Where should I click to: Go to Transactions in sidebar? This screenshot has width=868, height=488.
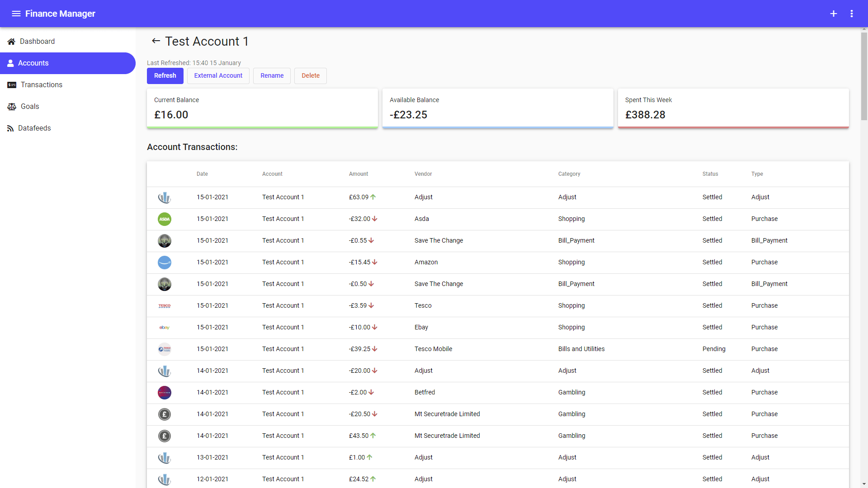[x=41, y=85]
